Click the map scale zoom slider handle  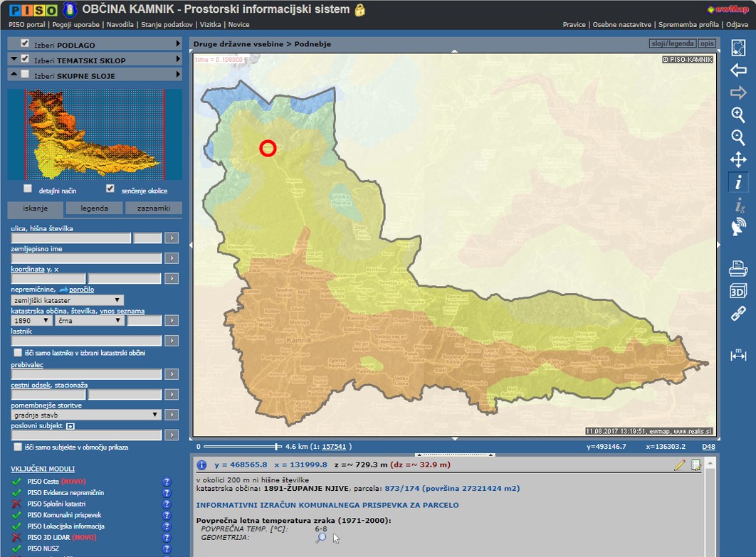click(x=277, y=447)
